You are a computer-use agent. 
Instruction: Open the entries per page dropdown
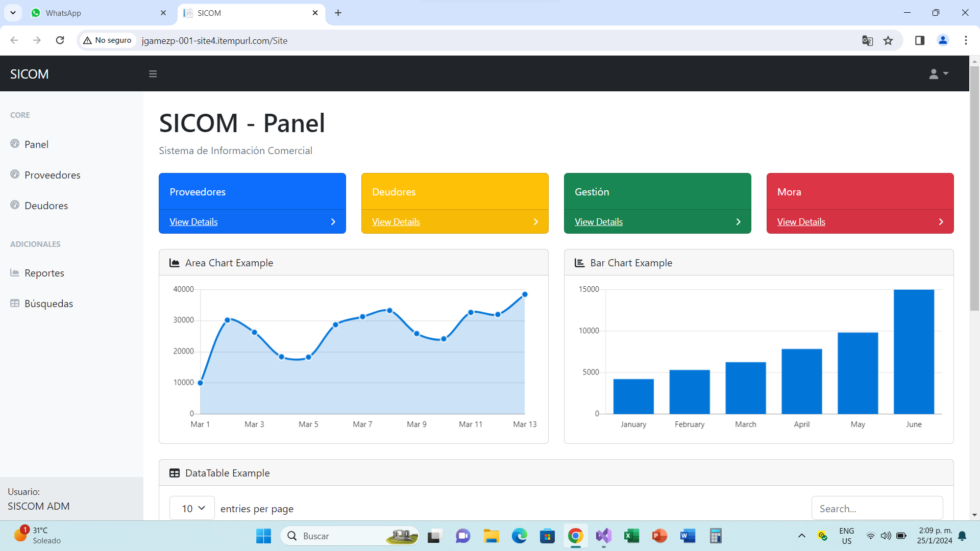point(192,508)
